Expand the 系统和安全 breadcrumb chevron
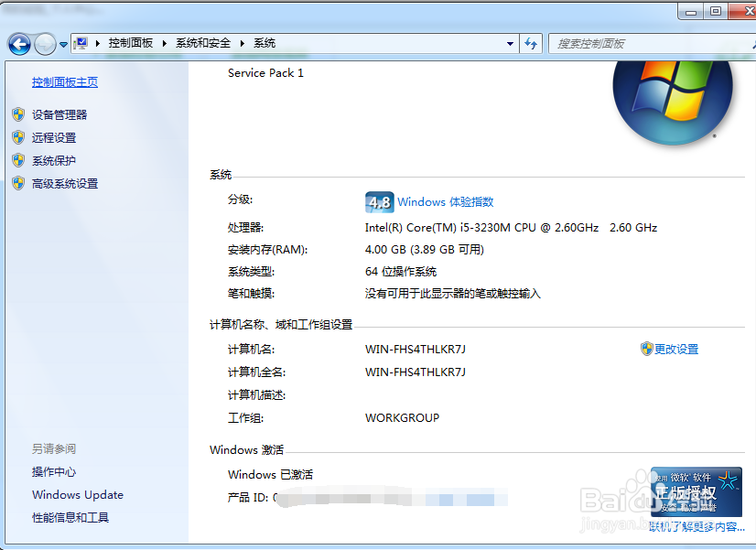The width and height of the screenshot is (756, 550). click(241, 42)
